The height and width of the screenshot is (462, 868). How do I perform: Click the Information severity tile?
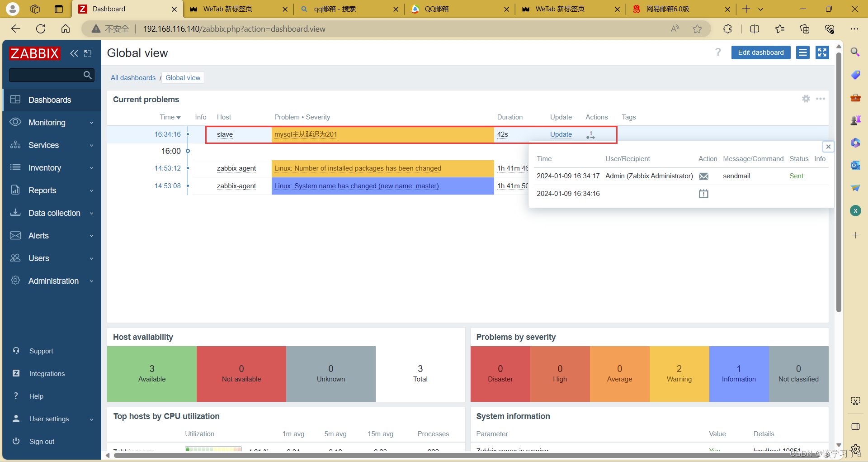739,374
